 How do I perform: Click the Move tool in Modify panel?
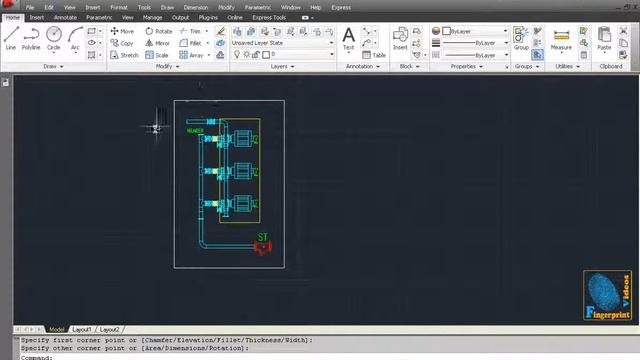tap(122, 31)
